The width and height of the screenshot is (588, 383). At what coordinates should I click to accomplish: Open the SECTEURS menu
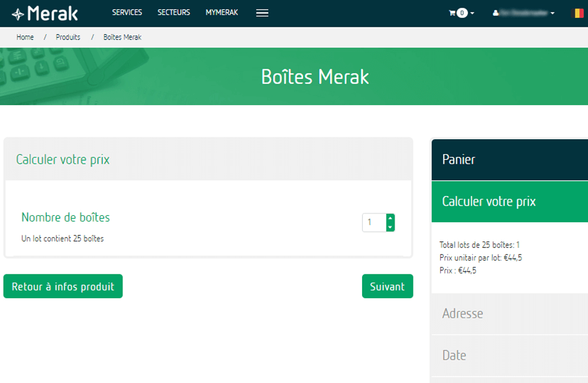pos(173,13)
